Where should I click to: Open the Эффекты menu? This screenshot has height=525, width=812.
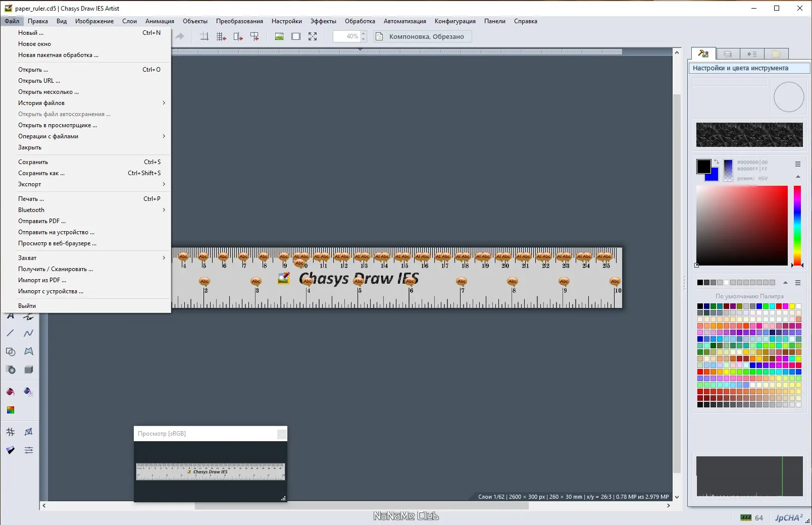[x=323, y=21]
